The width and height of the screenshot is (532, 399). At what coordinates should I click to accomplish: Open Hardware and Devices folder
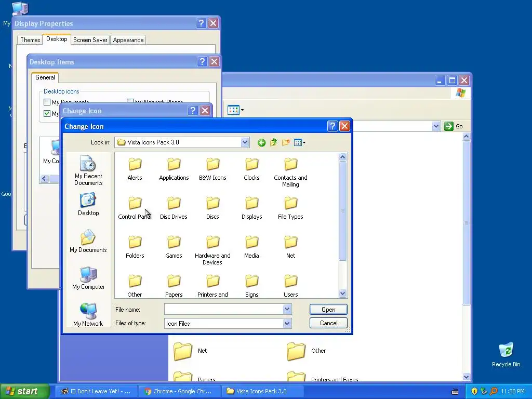pyautogui.click(x=212, y=250)
